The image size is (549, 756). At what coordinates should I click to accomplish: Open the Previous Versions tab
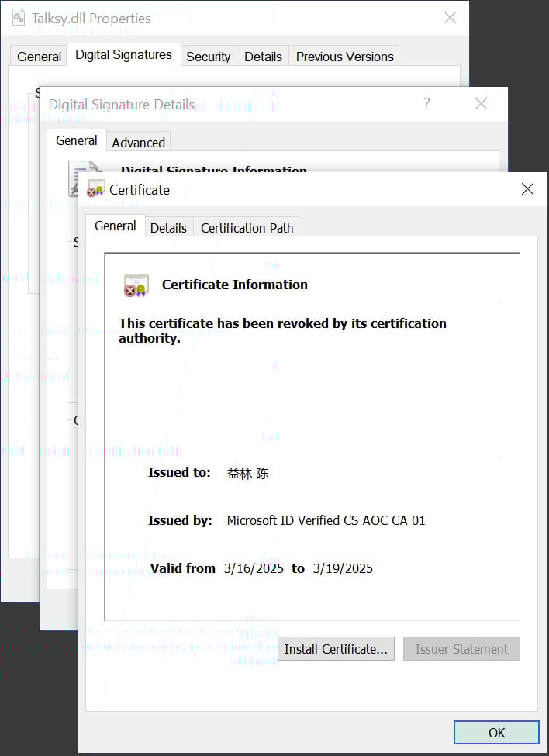click(x=344, y=57)
